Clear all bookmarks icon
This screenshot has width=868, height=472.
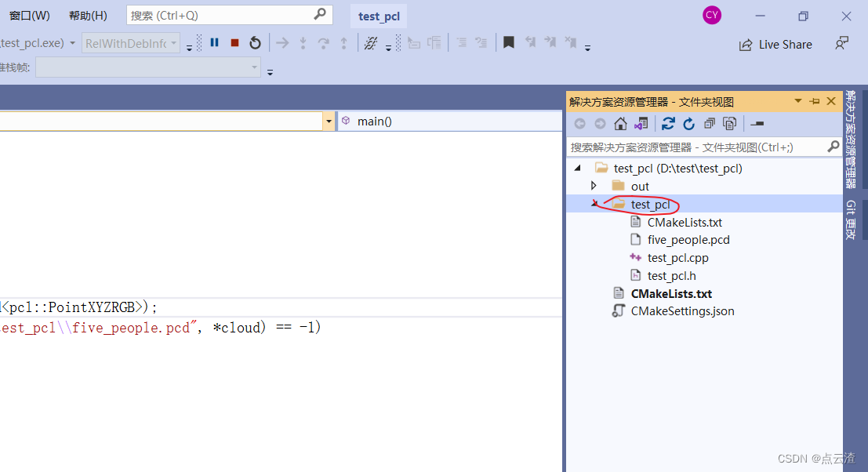coord(570,42)
